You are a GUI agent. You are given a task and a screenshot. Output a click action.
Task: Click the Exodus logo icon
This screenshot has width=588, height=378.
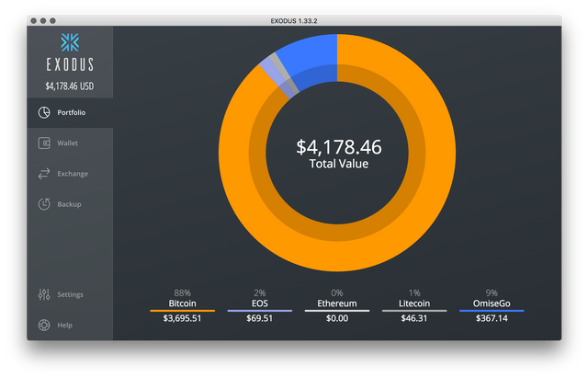point(70,42)
